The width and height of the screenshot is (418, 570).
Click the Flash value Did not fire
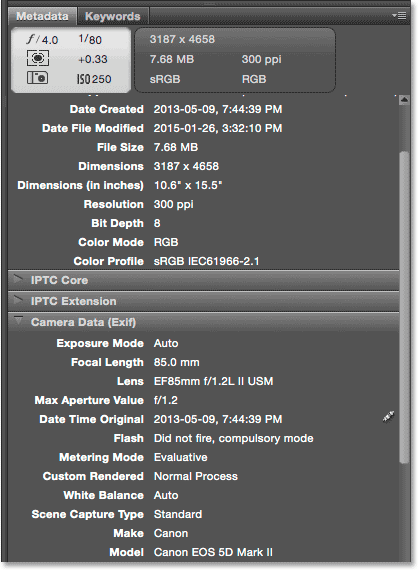pyautogui.click(x=233, y=438)
